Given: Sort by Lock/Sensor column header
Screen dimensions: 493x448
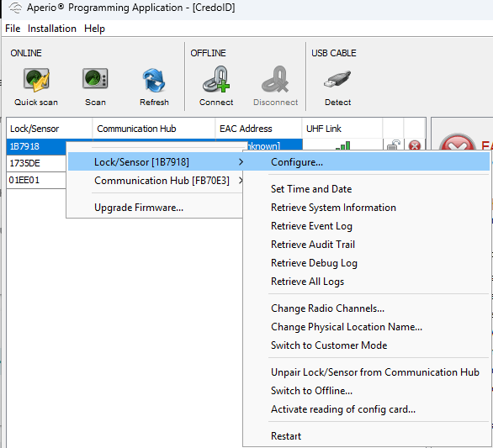Looking at the screenshot, I should [x=50, y=129].
